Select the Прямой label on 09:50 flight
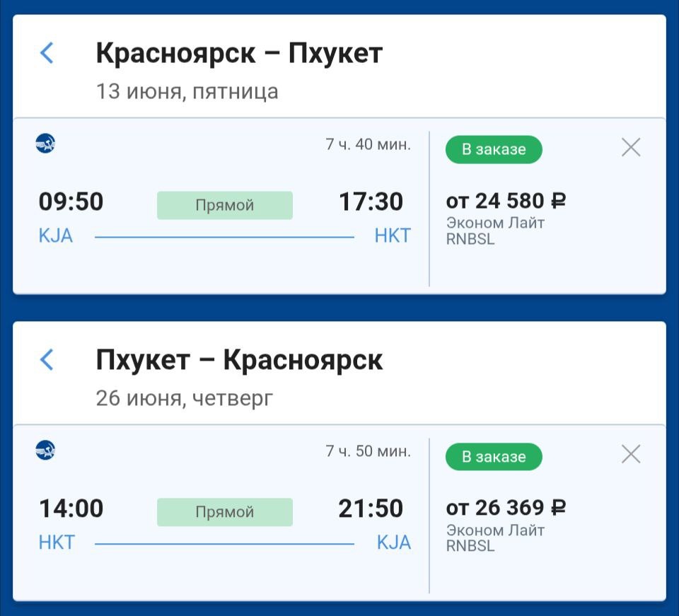This screenshot has width=679, height=616. (x=224, y=206)
